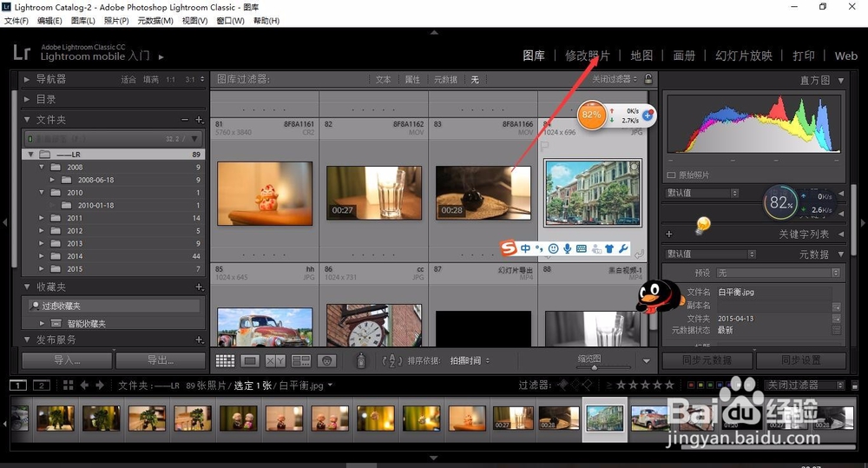Flip the filmstrip filter on/off switch
Screen dimensions: 868x468
click(x=855, y=385)
